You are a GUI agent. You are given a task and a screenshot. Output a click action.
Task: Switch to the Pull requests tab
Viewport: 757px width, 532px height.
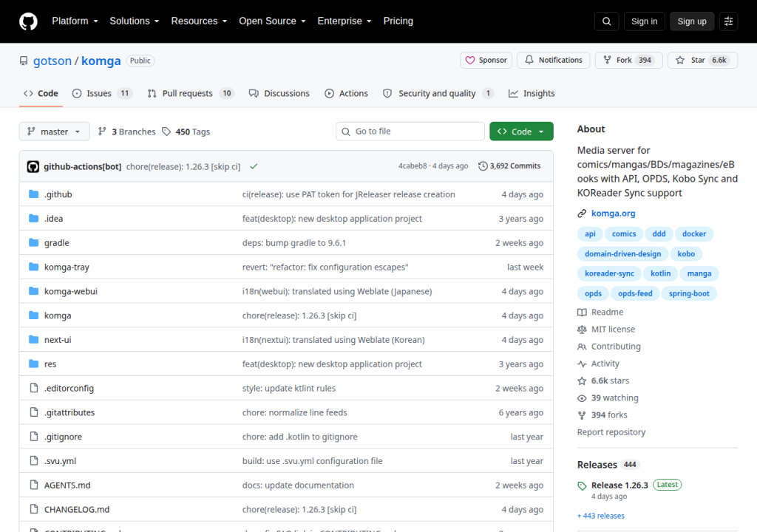point(191,93)
